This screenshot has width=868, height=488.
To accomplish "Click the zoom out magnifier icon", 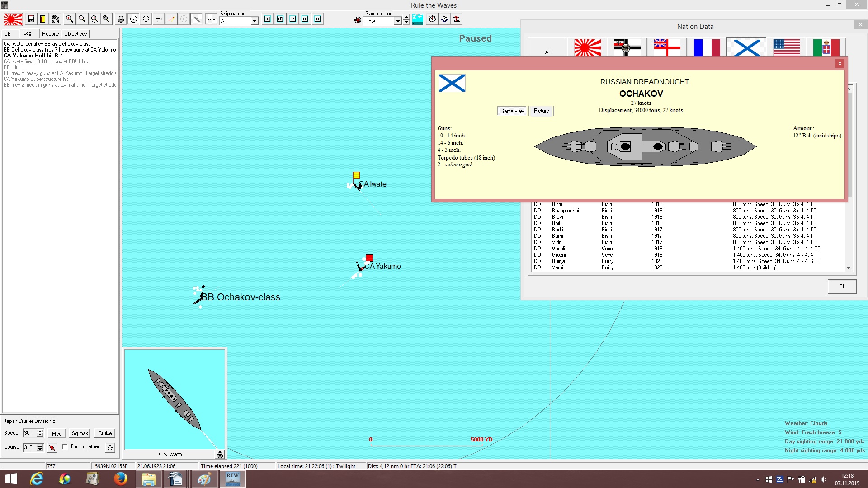I will coord(82,19).
